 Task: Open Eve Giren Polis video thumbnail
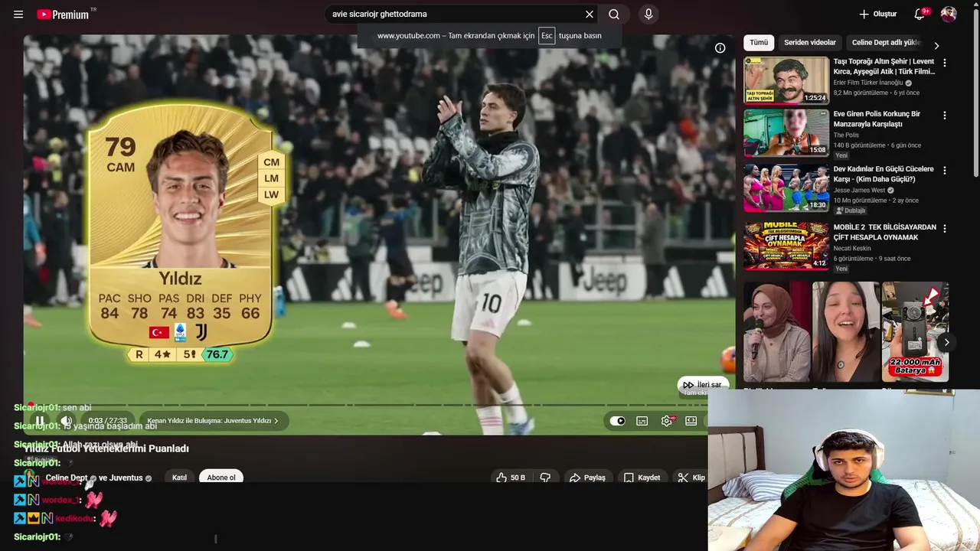pos(786,132)
